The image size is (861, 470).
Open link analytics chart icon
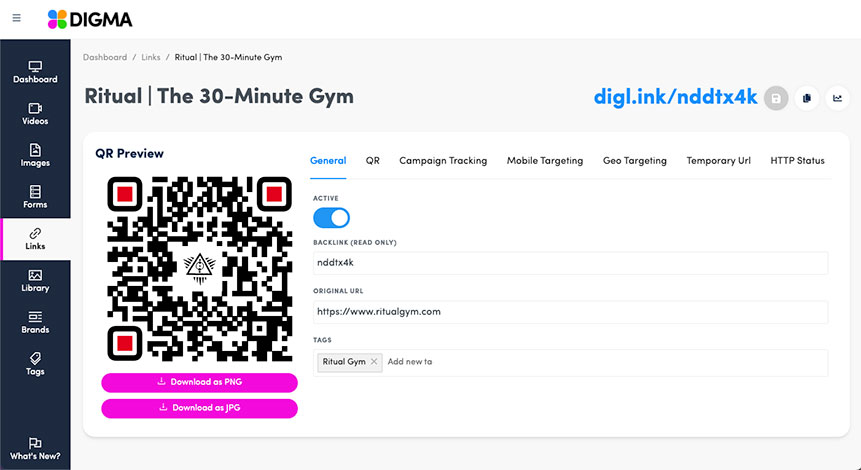point(837,98)
